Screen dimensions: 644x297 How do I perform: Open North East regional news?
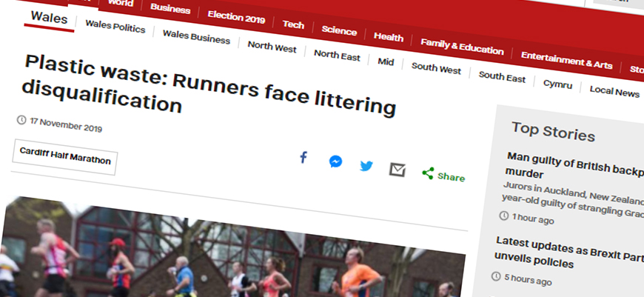[x=337, y=55]
